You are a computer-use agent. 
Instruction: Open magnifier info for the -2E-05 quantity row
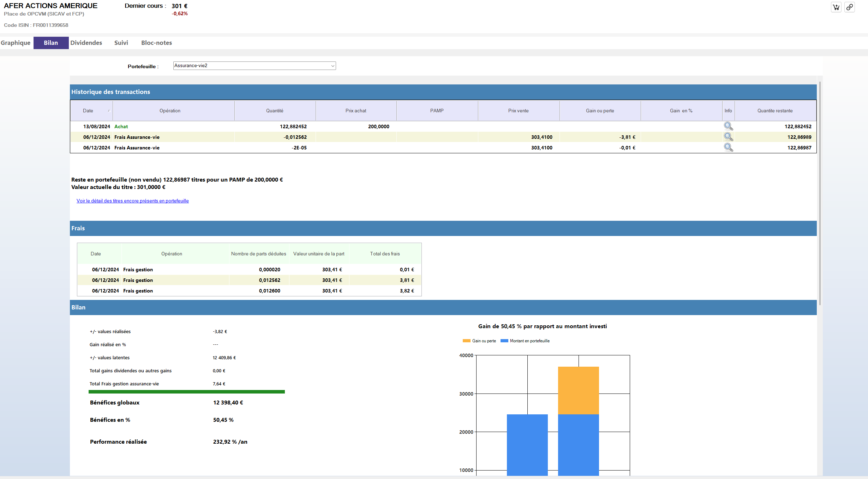click(728, 147)
